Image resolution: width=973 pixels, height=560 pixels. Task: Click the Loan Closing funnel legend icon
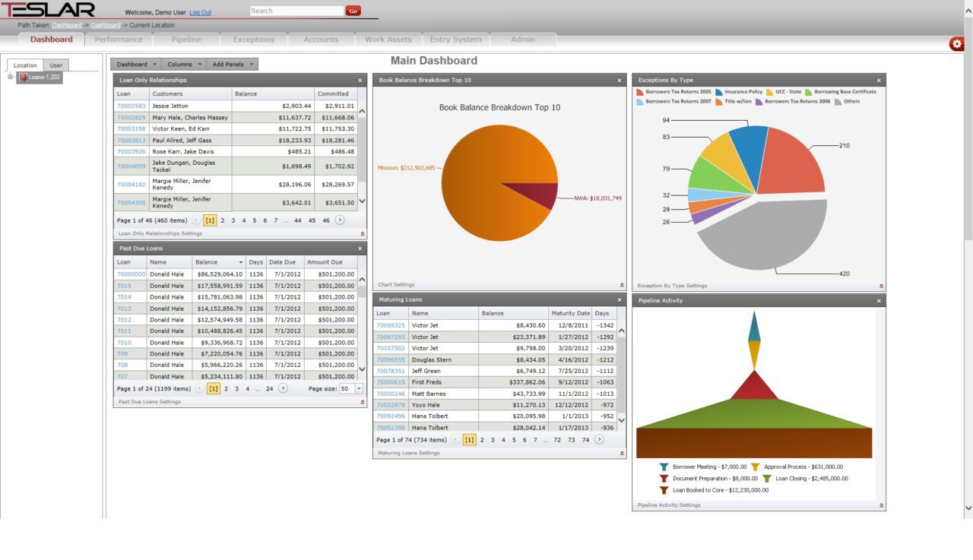(x=767, y=479)
